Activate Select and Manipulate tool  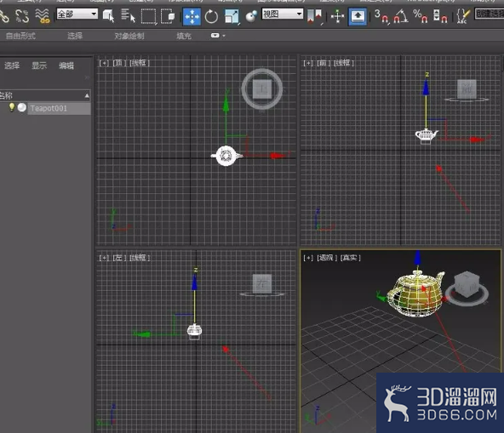coord(337,17)
